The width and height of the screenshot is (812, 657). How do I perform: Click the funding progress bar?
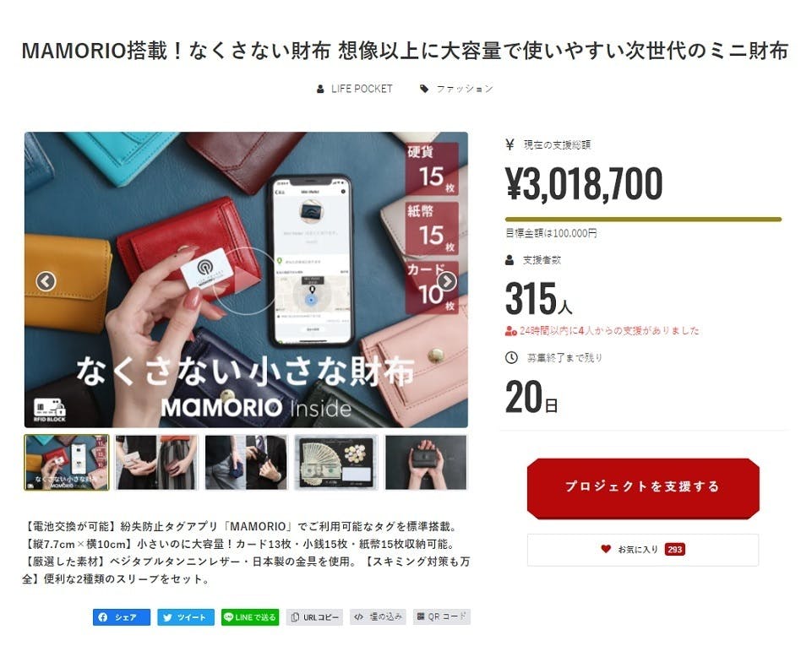pos(643,220)
